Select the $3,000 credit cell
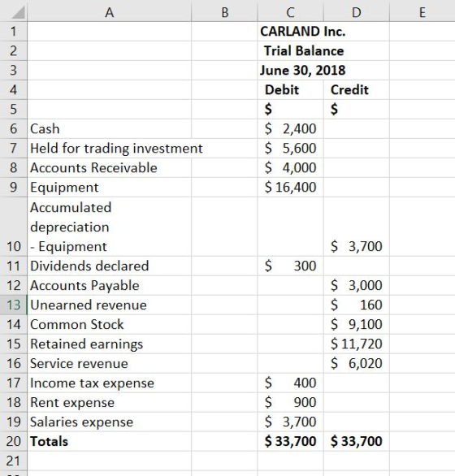This screenshot has width=455, height=476. pyautogui.click(x=357, y=285)
